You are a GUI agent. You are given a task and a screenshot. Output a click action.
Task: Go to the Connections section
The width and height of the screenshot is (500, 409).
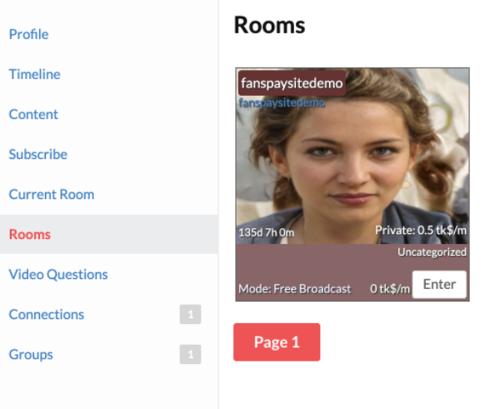point(46,314)
